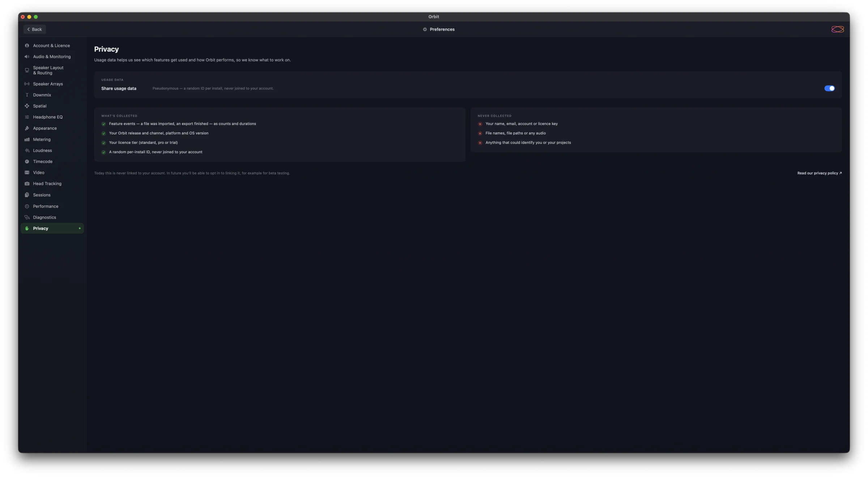Click 'Your licence tier' collected item

pyautogui.click(x=143, y=143)
